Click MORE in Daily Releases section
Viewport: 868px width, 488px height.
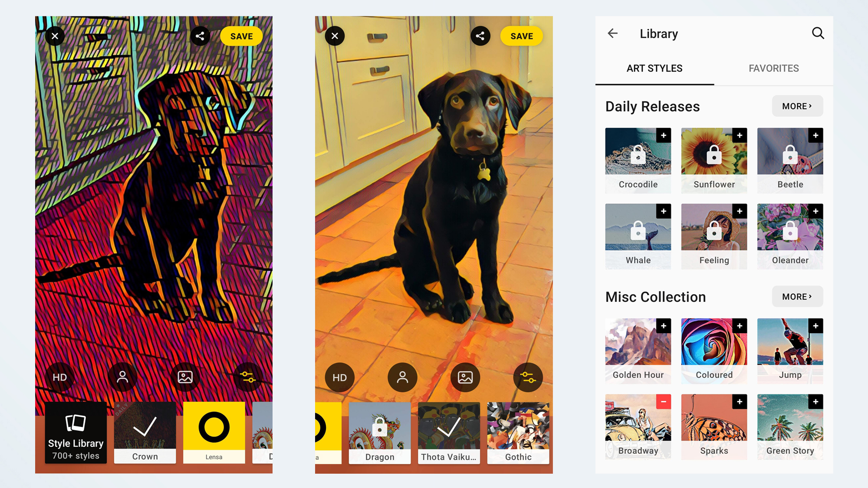(x=797, y=106)
